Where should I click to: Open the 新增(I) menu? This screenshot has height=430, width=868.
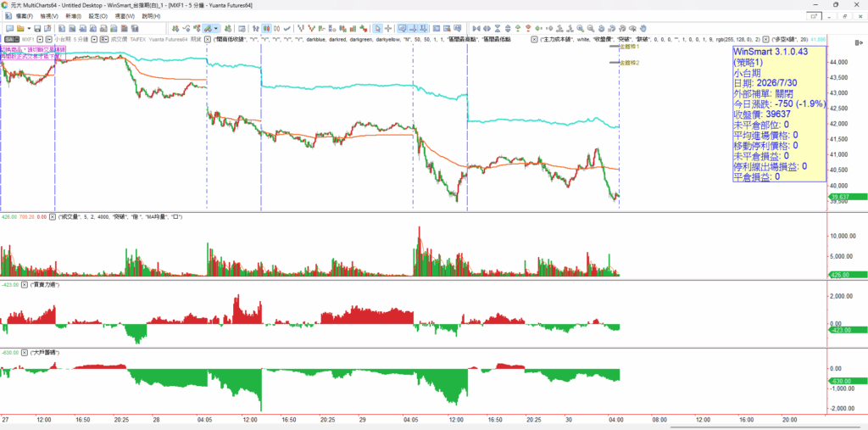pos(73,16)
